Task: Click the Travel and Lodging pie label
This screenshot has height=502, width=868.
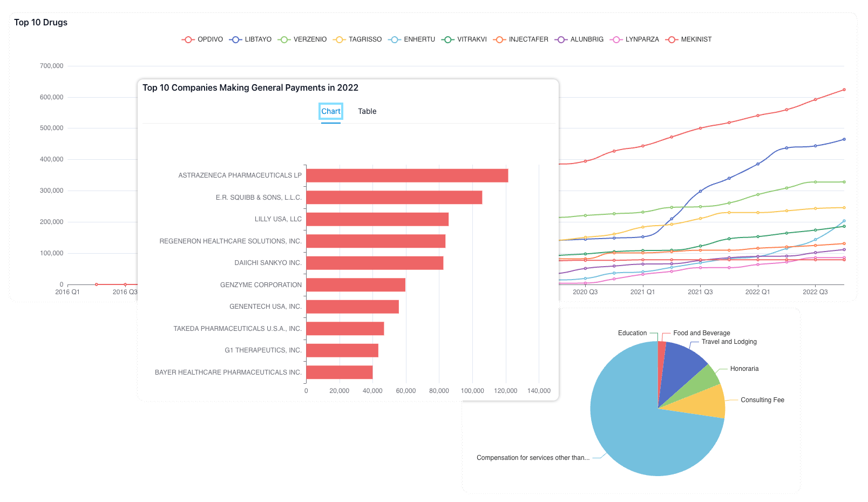Action: [x=729, y=342]
